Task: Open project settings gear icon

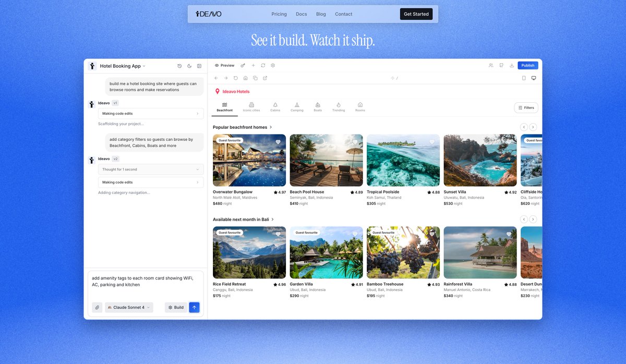Action: (x=273, y=66)
